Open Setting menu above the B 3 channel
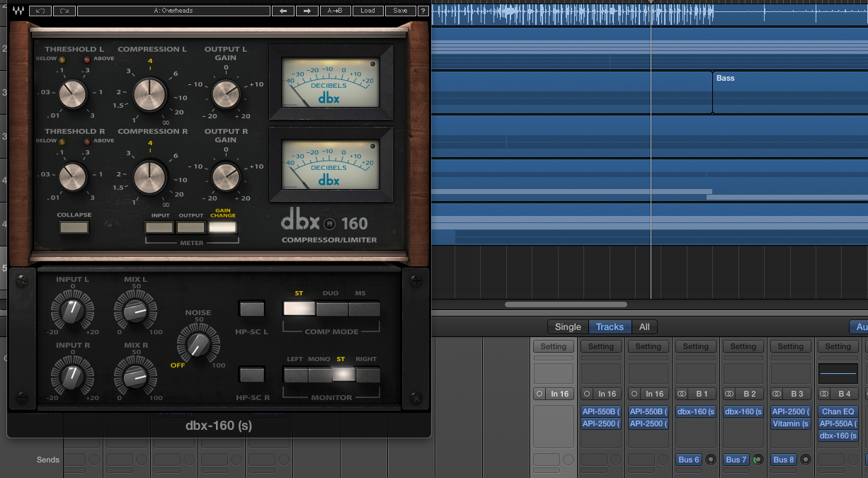This screenshot has width=868, height=478. click(790, 346)
